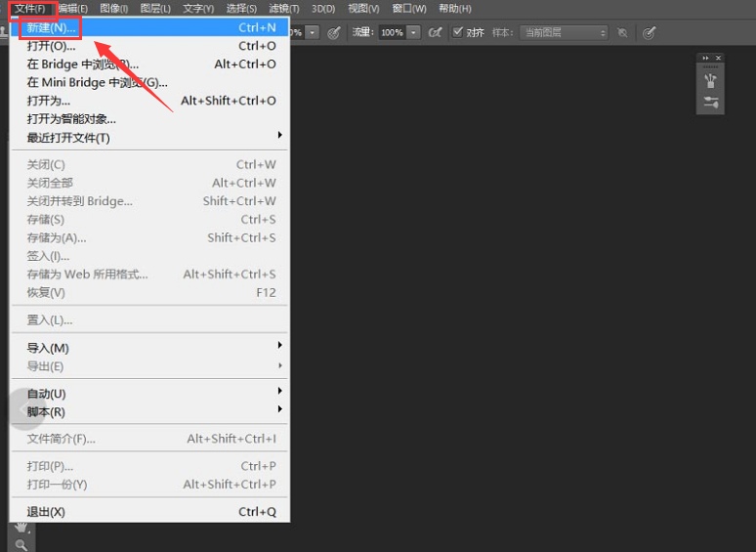Select the Zoom tool magnifier icon
Viewport: 756px width, 552px height.
tap(21, 544)
